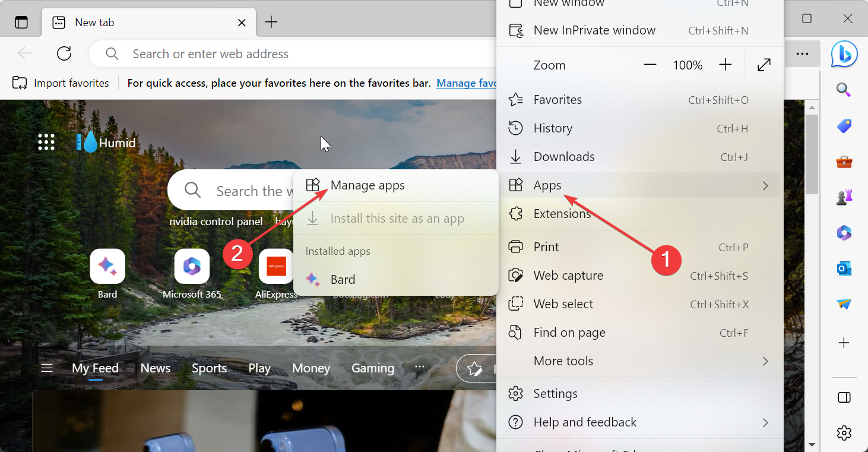The height and width of the screenshot is (452, 868).
Task: Open the Drop paper-plane sidebar icon
Action: click(844, 304)
